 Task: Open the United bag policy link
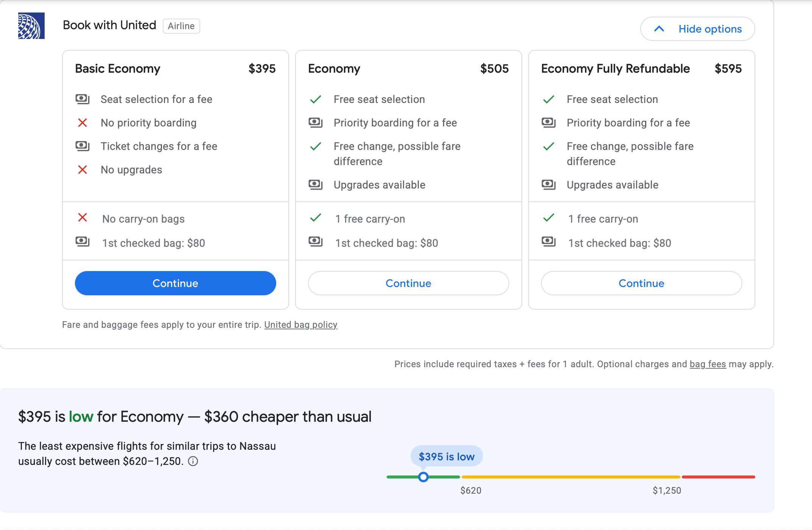tap(301, 325)
